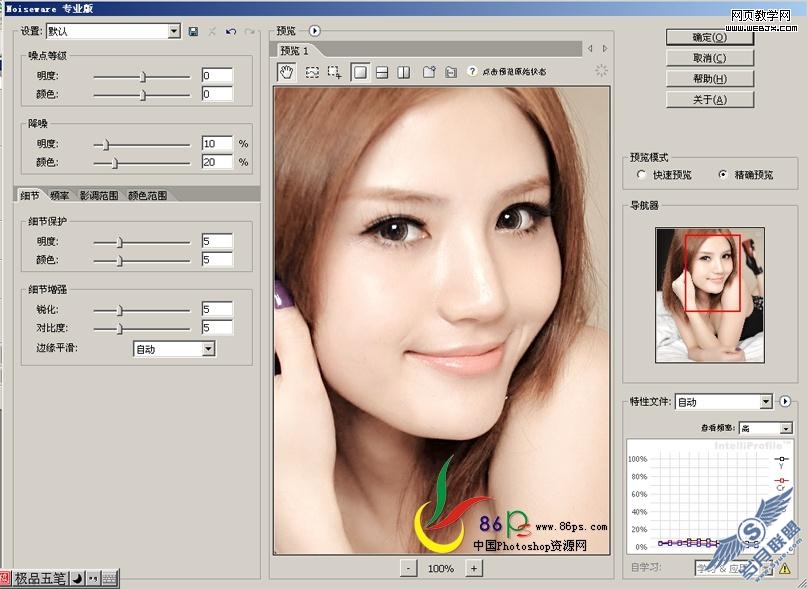This screenshot has width=808, height=589.
Task: Click the busy spinner icon in the toolbar
Action: pyautogui.click(x=601, y=71)
